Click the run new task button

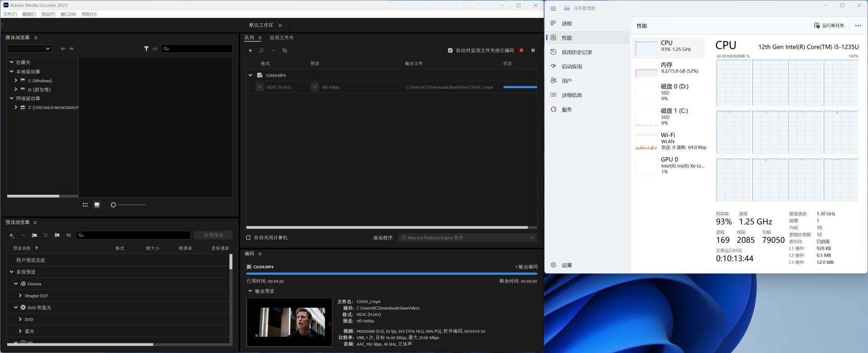829,26
